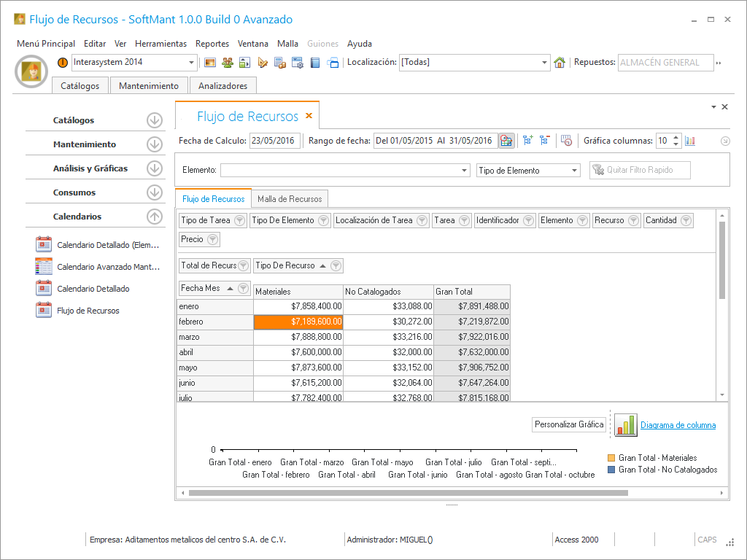Viewport: 747px width, 560px height.
Task: Toggle the filter on the Precio field
Action: coord(212,239)
